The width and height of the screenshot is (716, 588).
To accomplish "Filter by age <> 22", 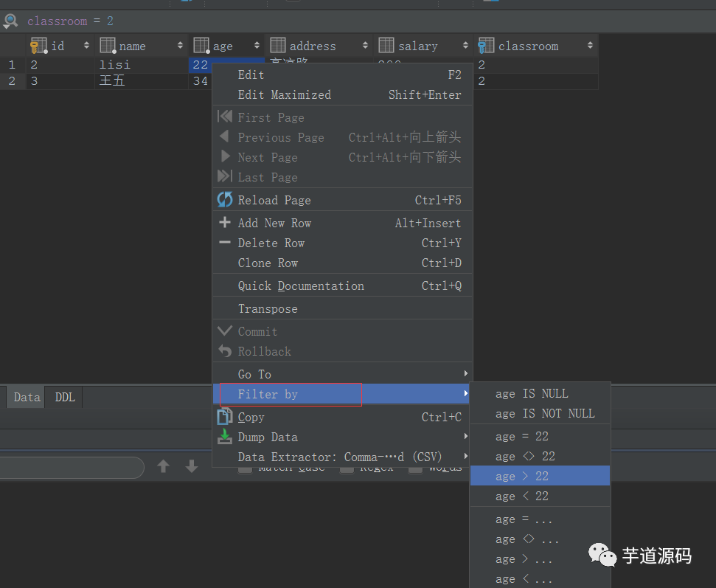I will (541, 456).
